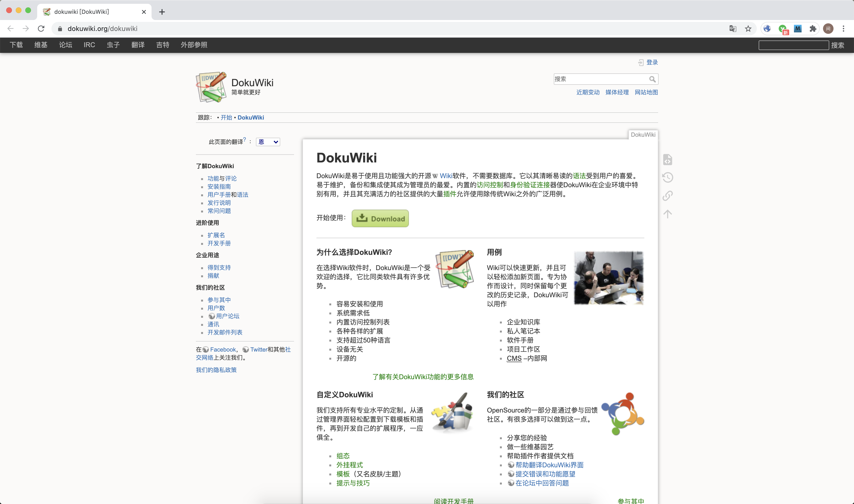Open the green extension with red badge

point(783,29)
